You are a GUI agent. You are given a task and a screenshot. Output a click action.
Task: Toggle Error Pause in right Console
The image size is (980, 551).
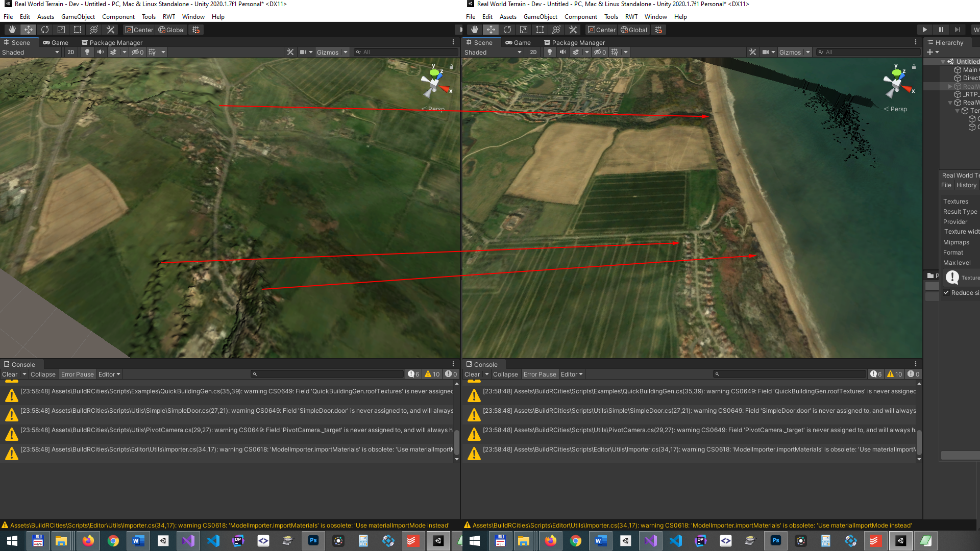(x=540, y=374)
